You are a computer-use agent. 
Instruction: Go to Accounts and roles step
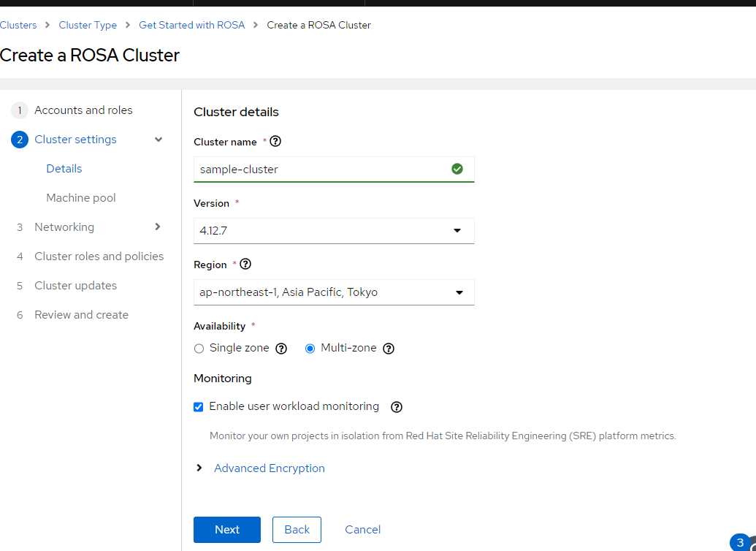[x=83, y=110]
